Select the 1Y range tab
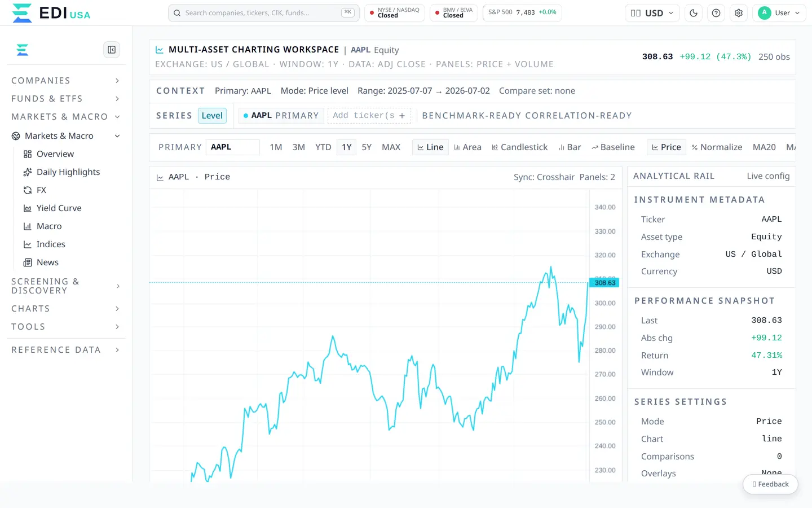 tap(346, 147)
